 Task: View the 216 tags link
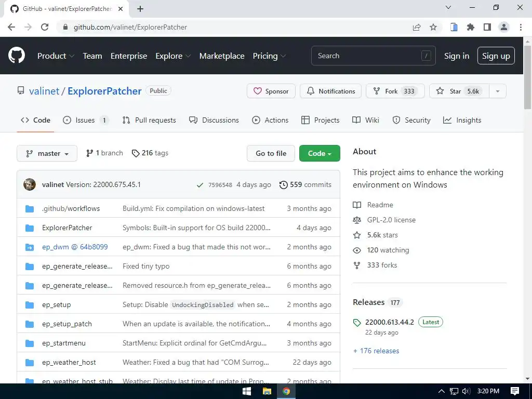coord(150,153)
